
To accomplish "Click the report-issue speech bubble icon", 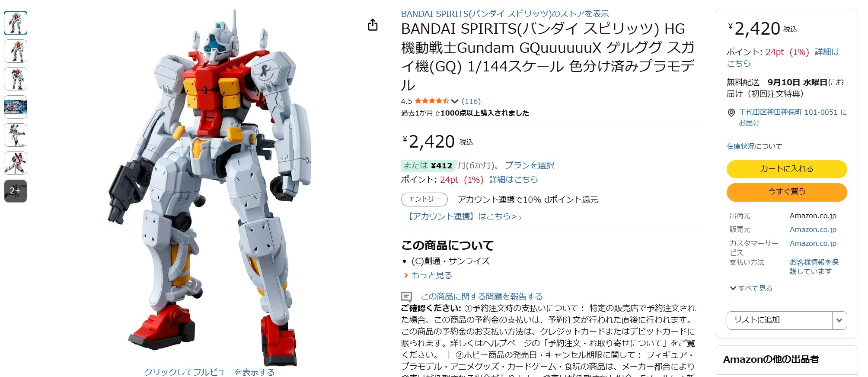I will coord(406,296).
